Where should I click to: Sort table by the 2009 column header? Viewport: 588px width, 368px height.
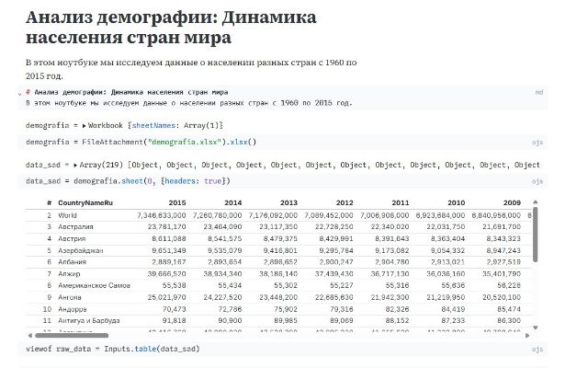pos(513,202)
